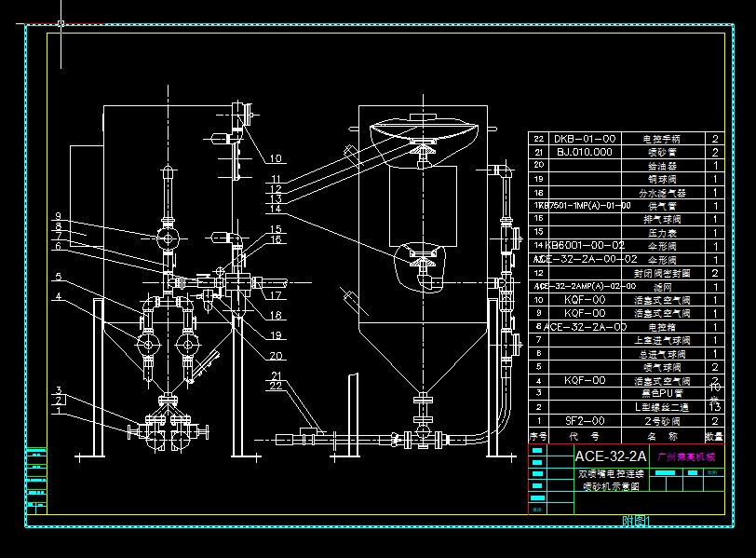Select the 黑色PU管 name cell
This screenshot has height=558, width=756.
[662, 393]
